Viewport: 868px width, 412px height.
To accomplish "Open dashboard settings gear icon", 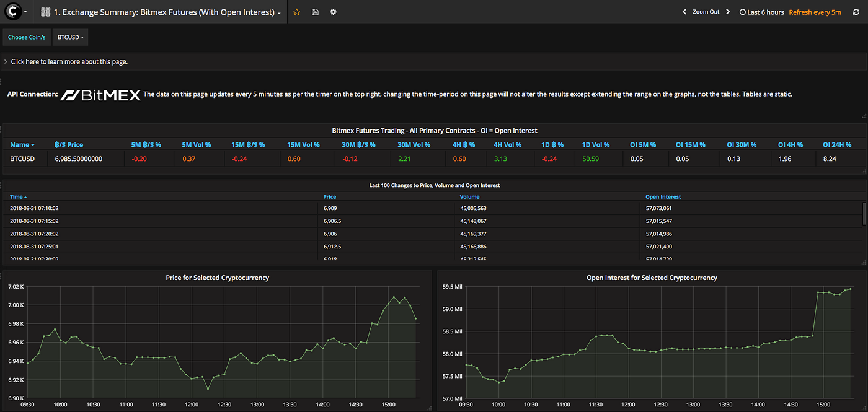I will tap(334, 12).
